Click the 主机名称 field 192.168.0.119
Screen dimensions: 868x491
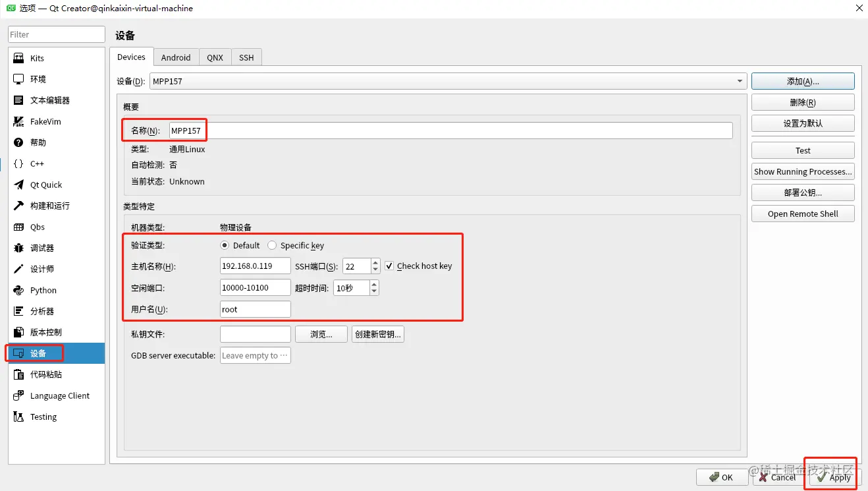point(256,266)
